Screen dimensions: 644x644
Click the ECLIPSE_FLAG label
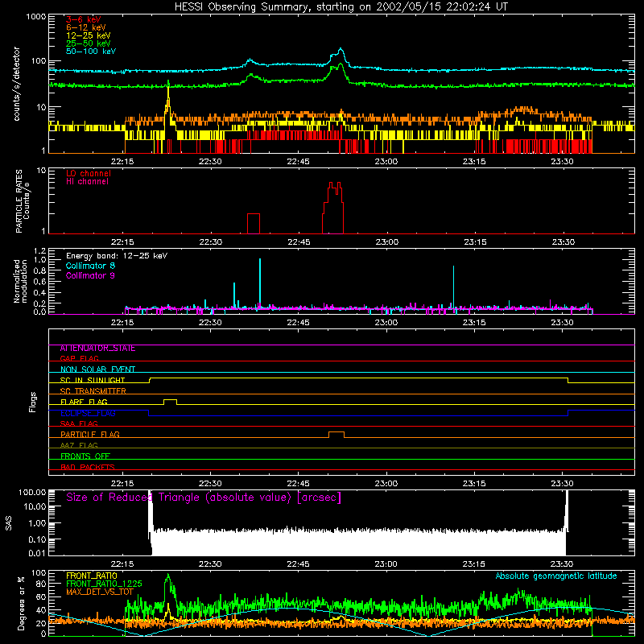coord(88,413)
